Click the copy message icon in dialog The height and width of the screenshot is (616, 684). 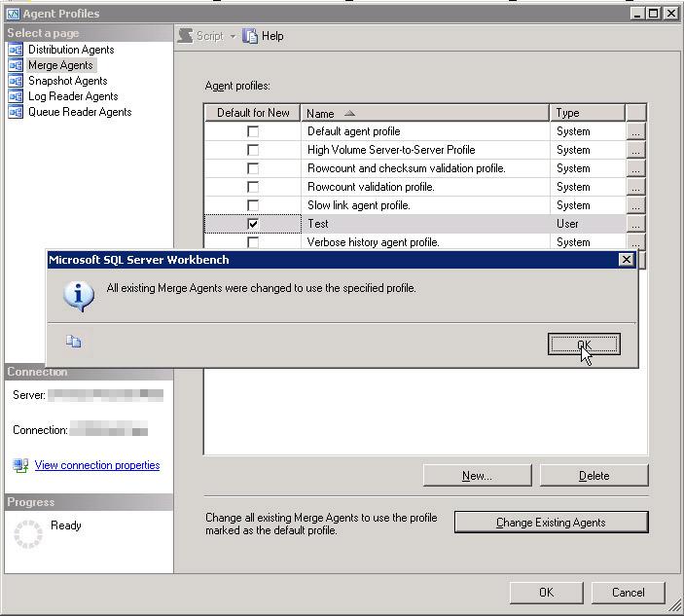74,342
